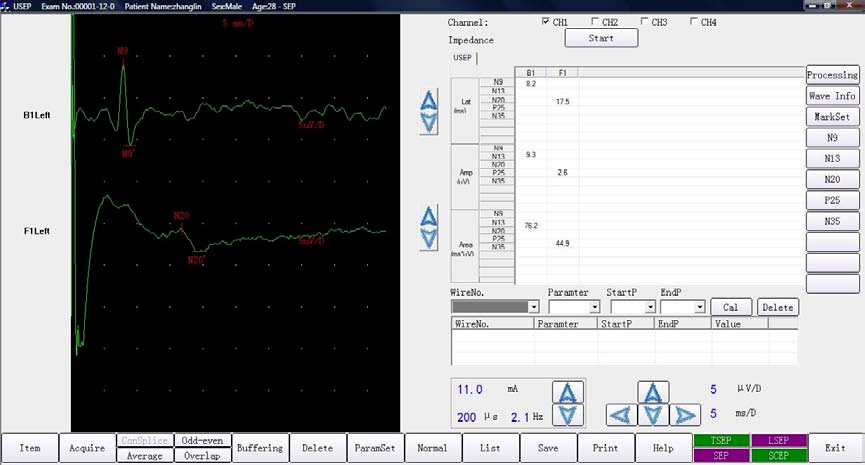Image resolution: width=865 pixels, height=465 pixels.
Task: Click the N9' marker on the B1 waveform
Action: coord(127,154)
